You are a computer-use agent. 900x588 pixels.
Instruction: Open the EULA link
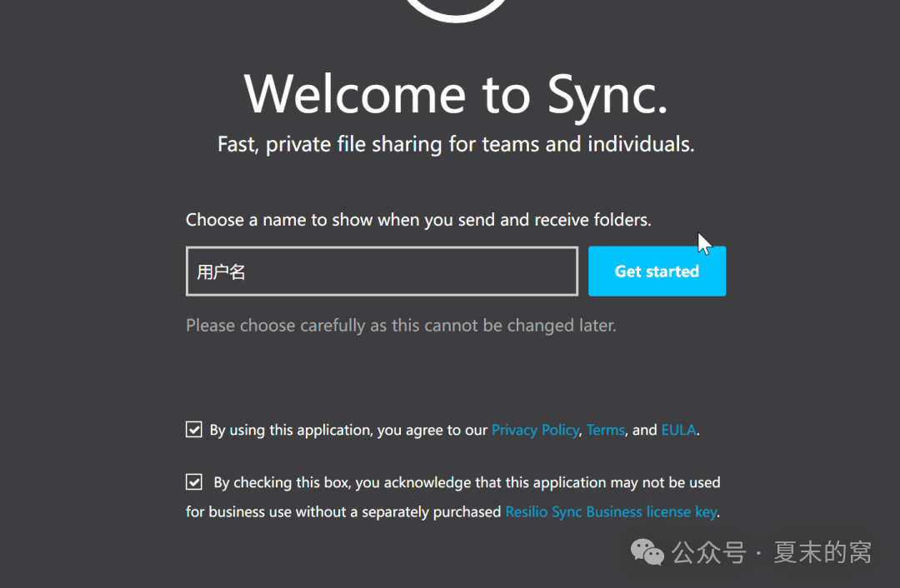click(x=678, y=431)
